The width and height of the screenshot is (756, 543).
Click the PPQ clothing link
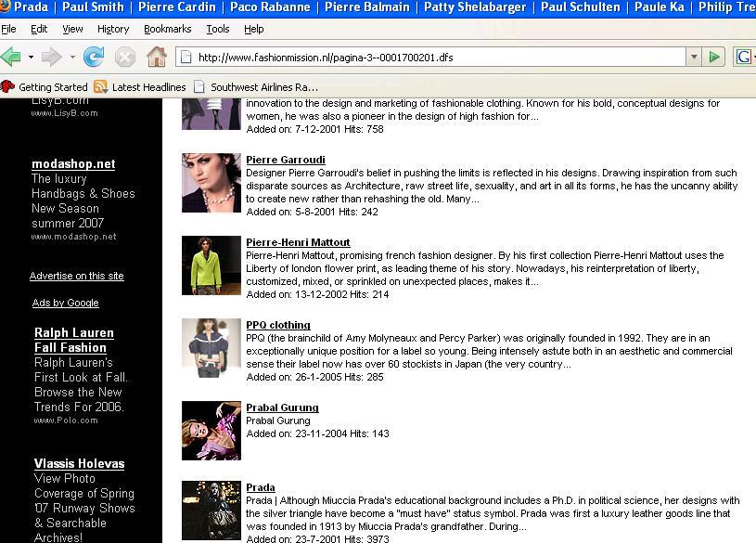(x=278, y=325)
